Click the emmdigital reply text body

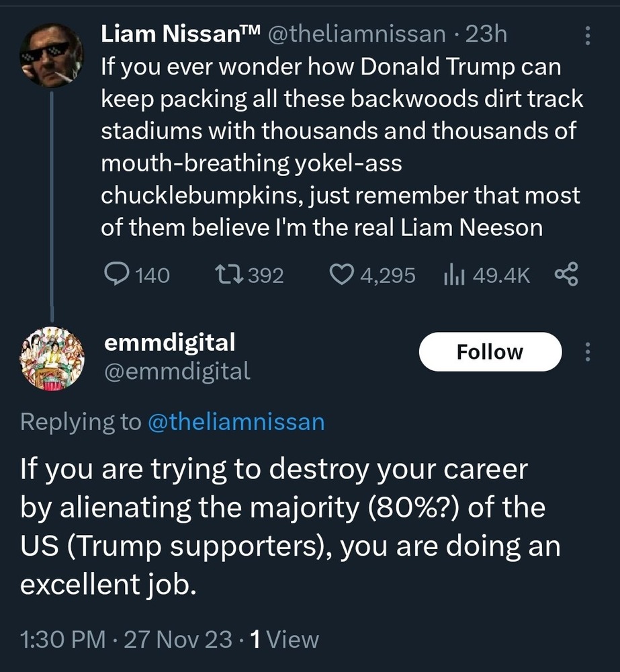(289, 527)
